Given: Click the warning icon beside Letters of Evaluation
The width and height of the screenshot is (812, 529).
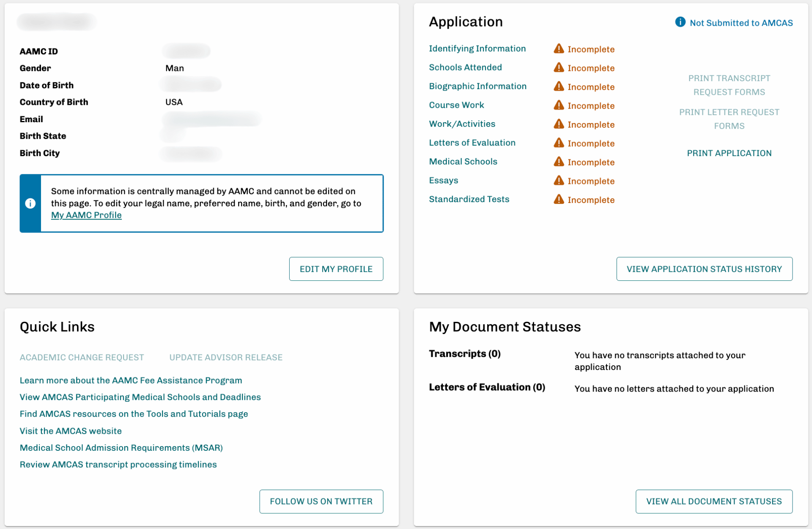Looking at the screenshot, I should (559, 143).
